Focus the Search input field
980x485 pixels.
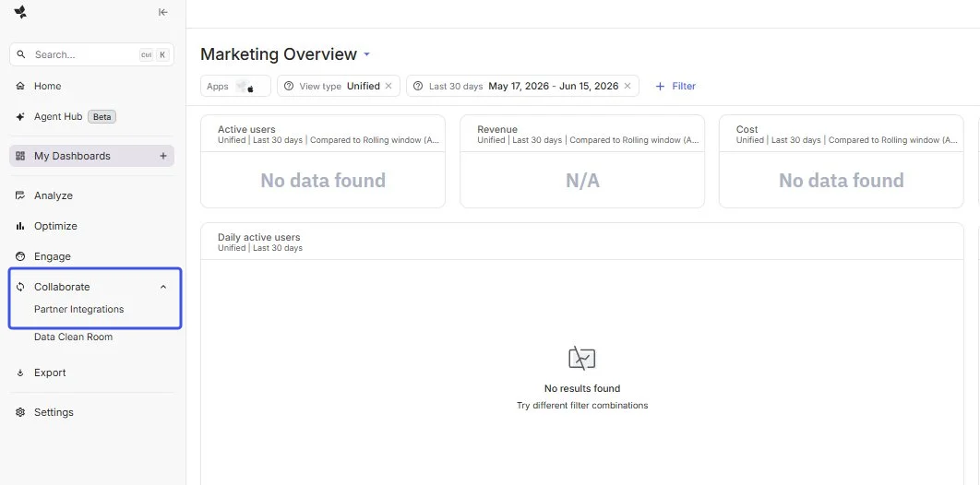tap(92, 54)
